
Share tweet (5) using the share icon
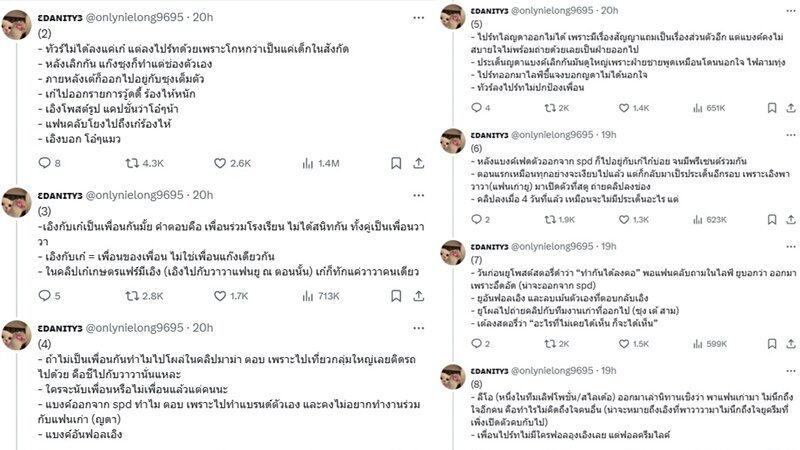pyautogui.click(x=790, y=108)
